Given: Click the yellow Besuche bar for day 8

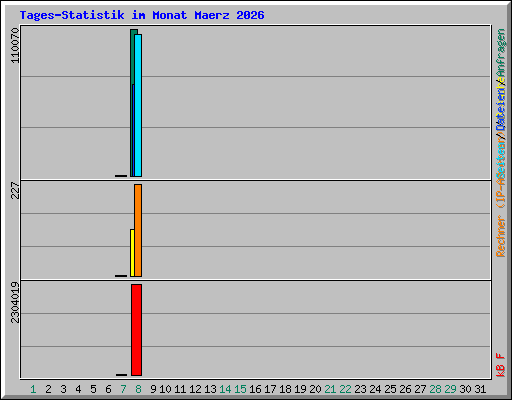Looking at the screenshot, I should [132, 253].
